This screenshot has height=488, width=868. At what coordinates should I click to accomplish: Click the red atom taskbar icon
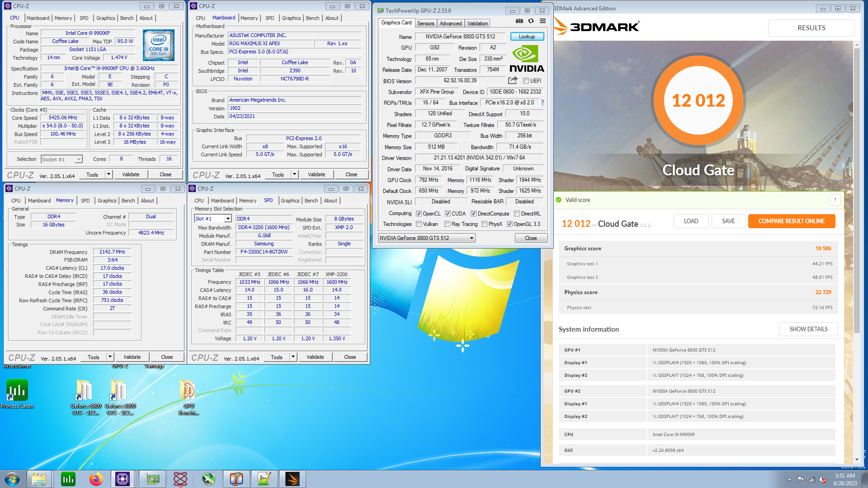tap(180, 479)
